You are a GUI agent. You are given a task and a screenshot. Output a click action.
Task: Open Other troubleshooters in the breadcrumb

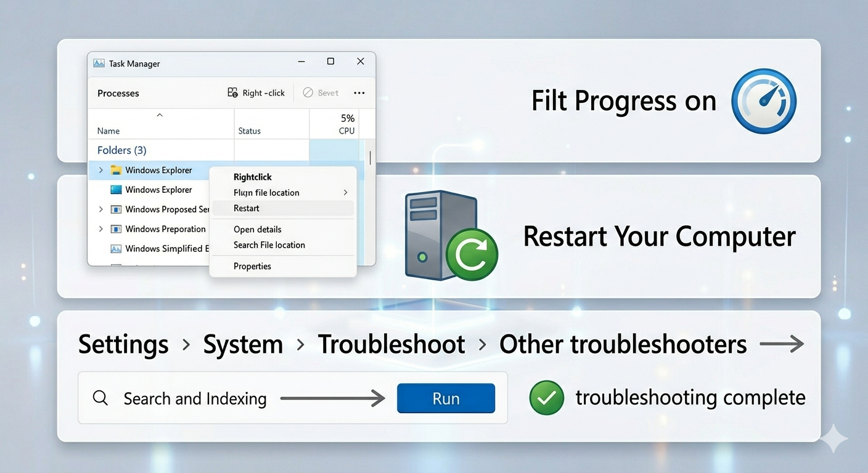[x=623, y=344]
